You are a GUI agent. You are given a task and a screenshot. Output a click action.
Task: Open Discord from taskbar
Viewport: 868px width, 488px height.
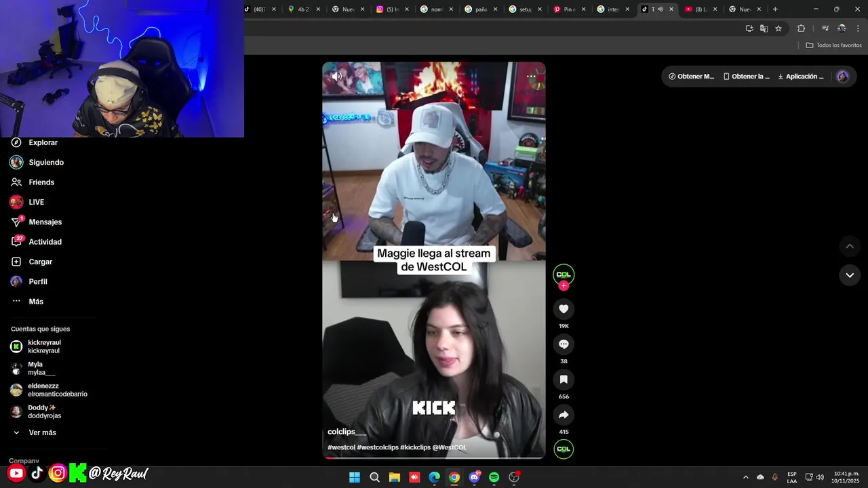click(x=475, y=478)
